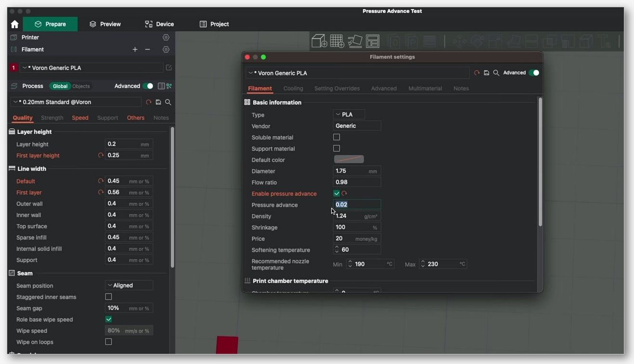Toggle Advanced mode in Process panel

click(x=148, y=86)
